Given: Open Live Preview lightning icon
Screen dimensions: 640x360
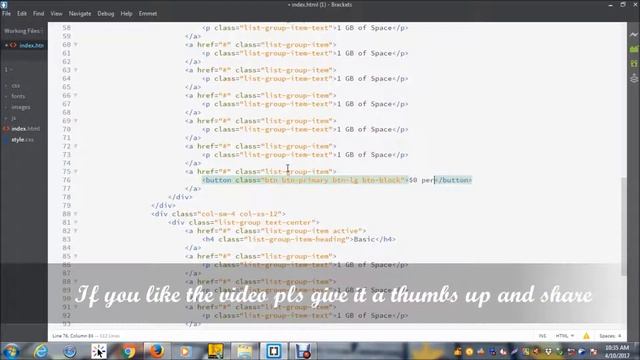Looking at the screenshot, I should 633,35.
